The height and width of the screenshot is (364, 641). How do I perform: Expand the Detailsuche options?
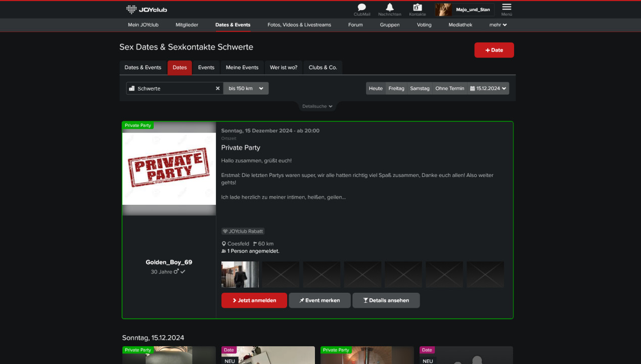click(x=317, y=106)
